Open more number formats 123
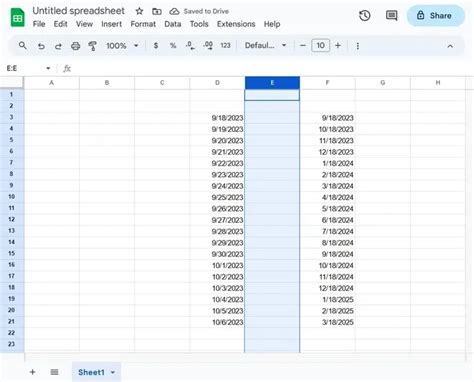The height and width of the screenshot is (382, 474). coord(225,45)
